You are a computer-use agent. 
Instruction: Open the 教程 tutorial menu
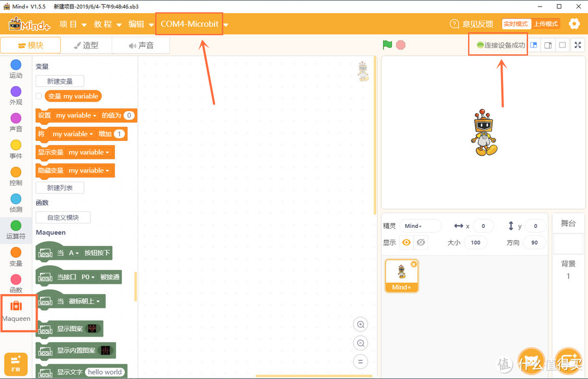[x=108, y=24]
